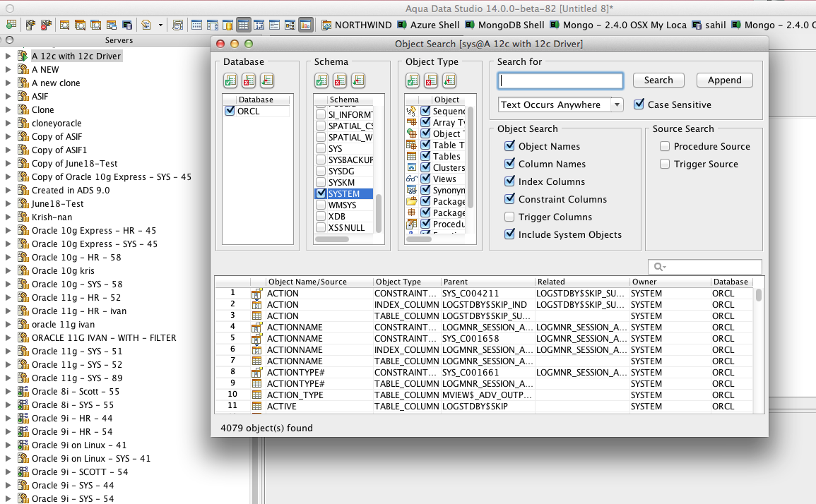The image size is (816, 504).
Task: Expand the cloneyoracle server node
Action: [8, 124]
